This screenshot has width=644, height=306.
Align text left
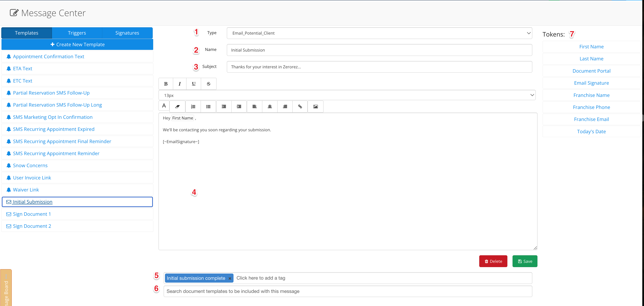coord(255,107)
